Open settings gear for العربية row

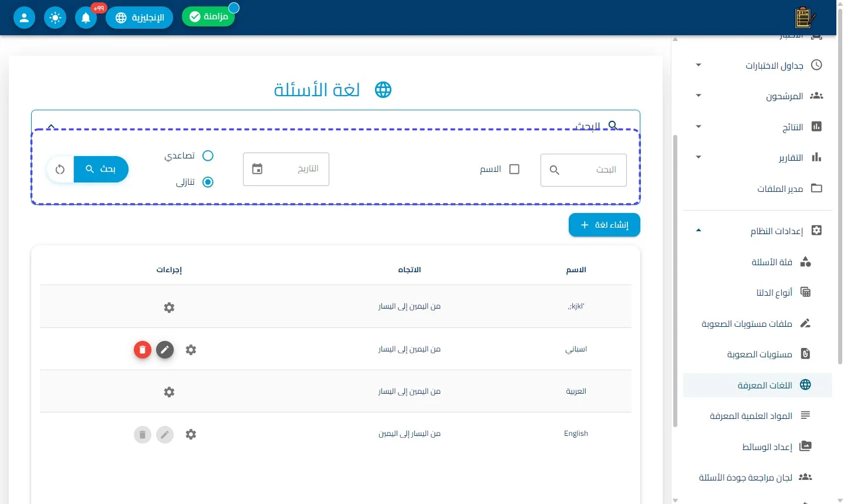[169, 392]
